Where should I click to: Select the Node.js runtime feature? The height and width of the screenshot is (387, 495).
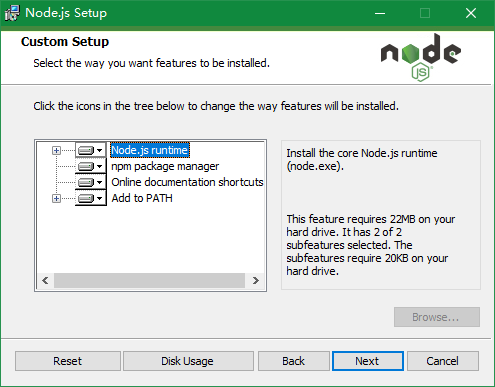[x=150, y=150]
